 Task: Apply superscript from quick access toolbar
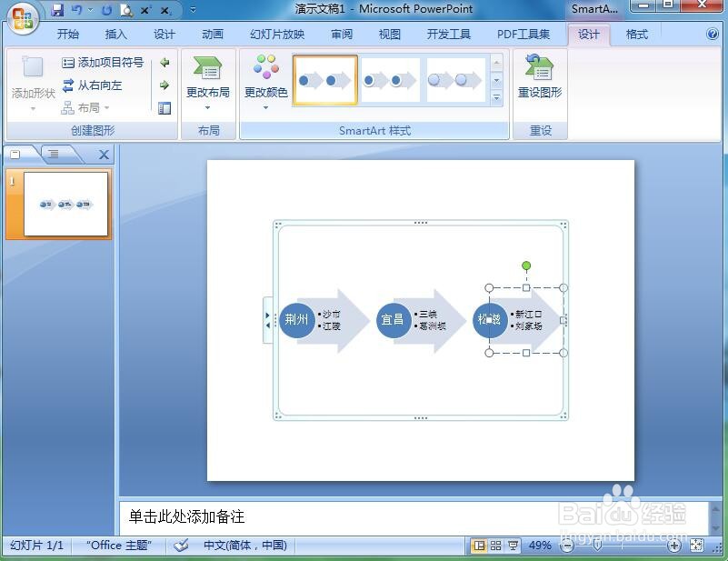point(145,10)
